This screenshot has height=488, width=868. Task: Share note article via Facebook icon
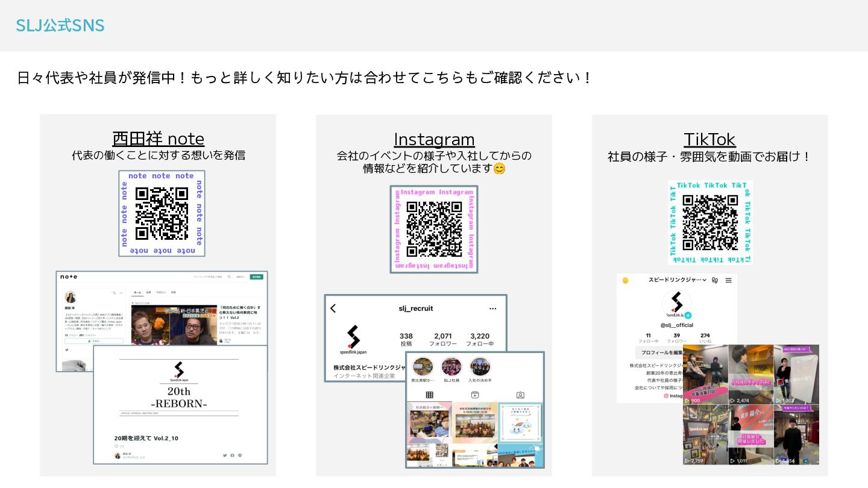[232, 455]
